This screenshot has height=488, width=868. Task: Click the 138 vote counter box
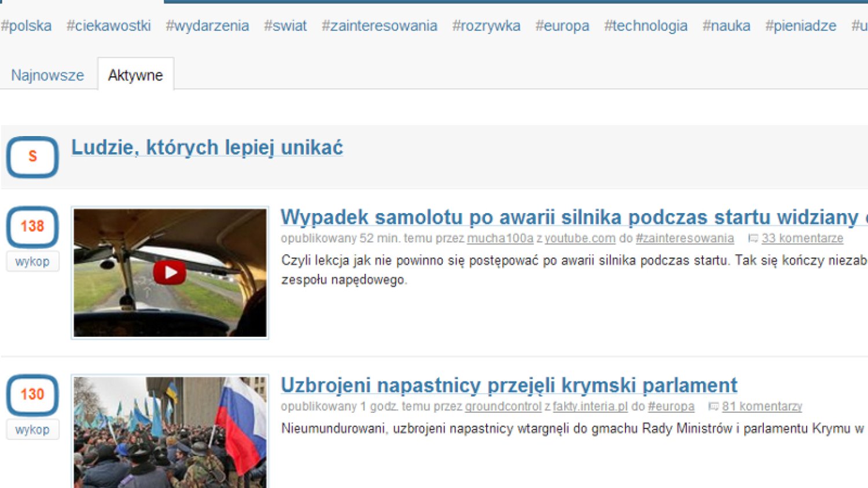pos(32,226)
